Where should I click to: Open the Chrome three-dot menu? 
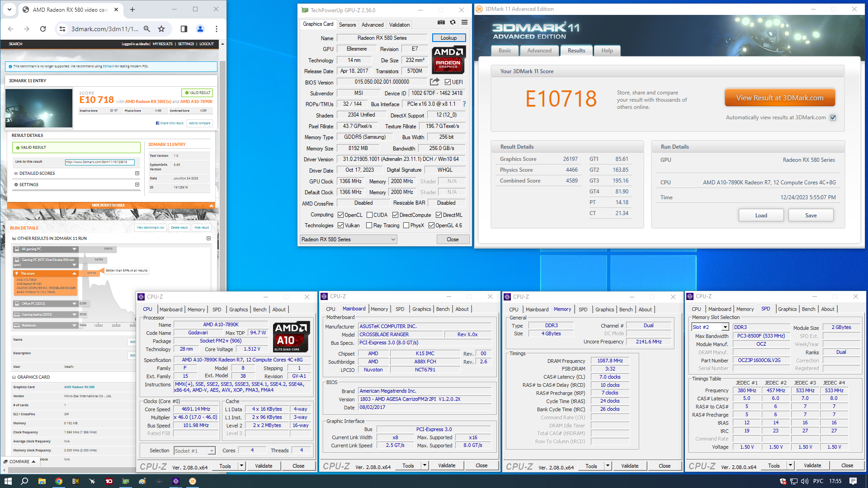pos(217,29)
